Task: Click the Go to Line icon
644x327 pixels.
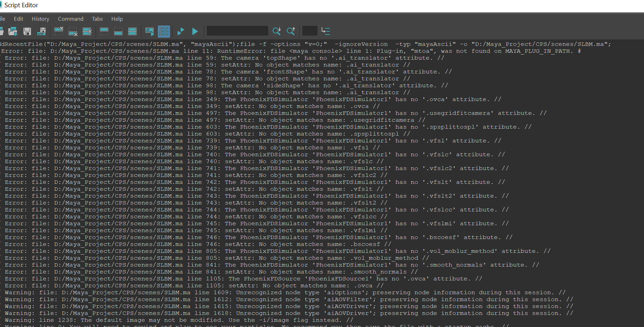Action: (326, 31)
